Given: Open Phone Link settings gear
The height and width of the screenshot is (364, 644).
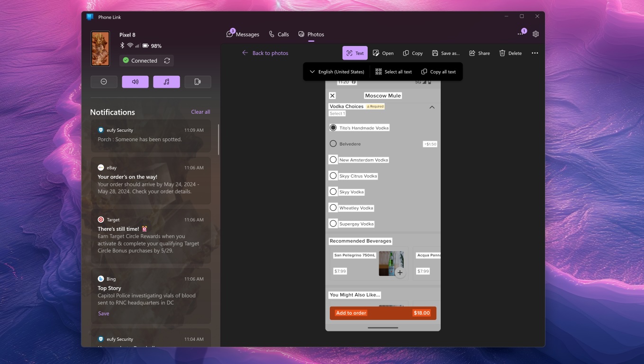Looking at the screenshot, I should (x=535, y=34).
